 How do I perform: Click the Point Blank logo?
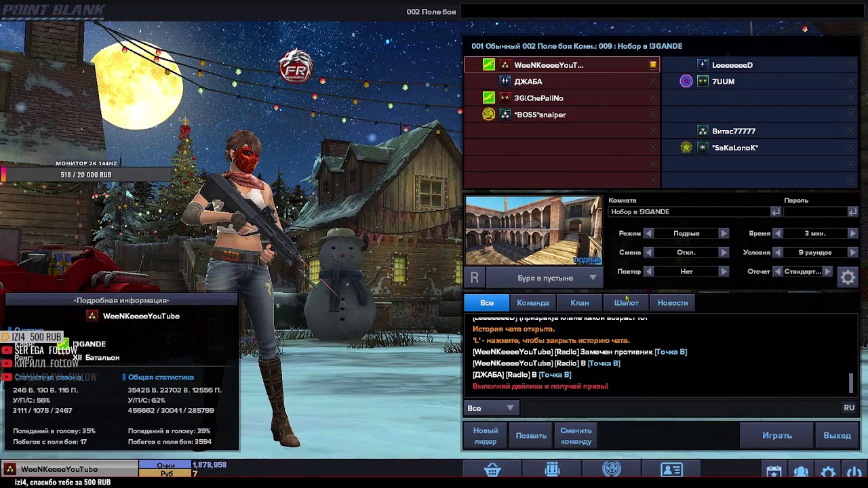pyautogui.click(x=53, y=10)
